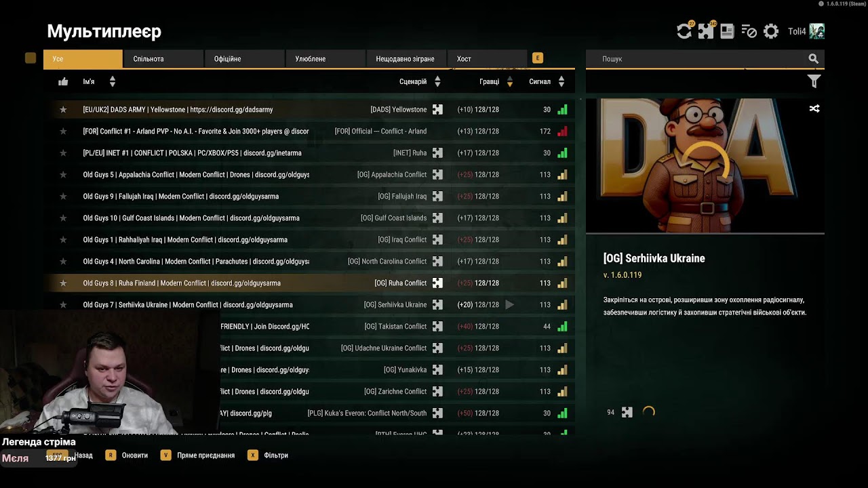
Task: Toggle favorite star for FOR Conflict #1 Arland
Action: 63,131
